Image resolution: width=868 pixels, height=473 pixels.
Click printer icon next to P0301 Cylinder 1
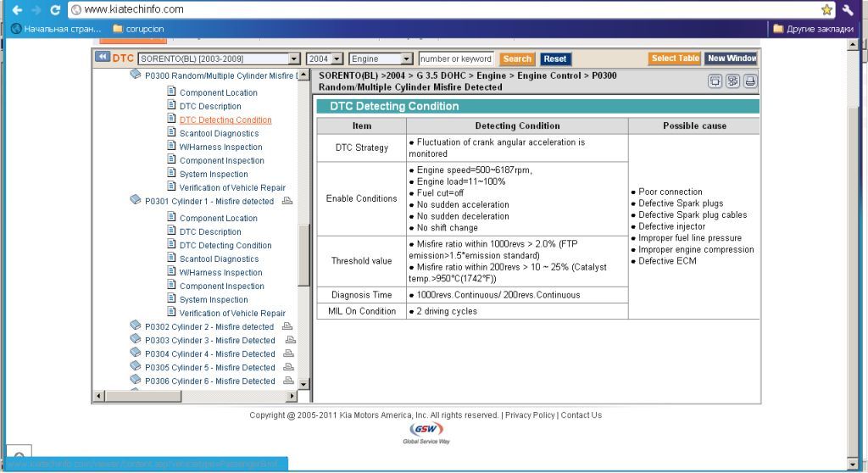pos(287,202)
